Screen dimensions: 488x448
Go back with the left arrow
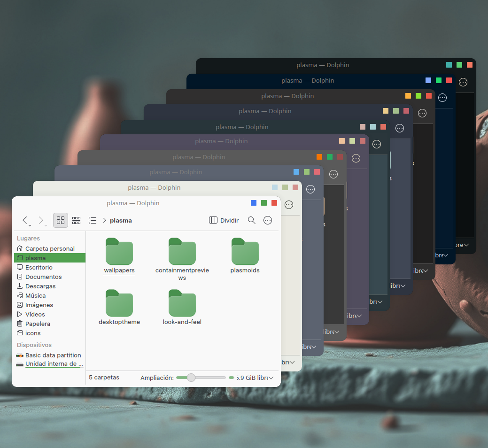pyautogui.click(x=25, y=220)
